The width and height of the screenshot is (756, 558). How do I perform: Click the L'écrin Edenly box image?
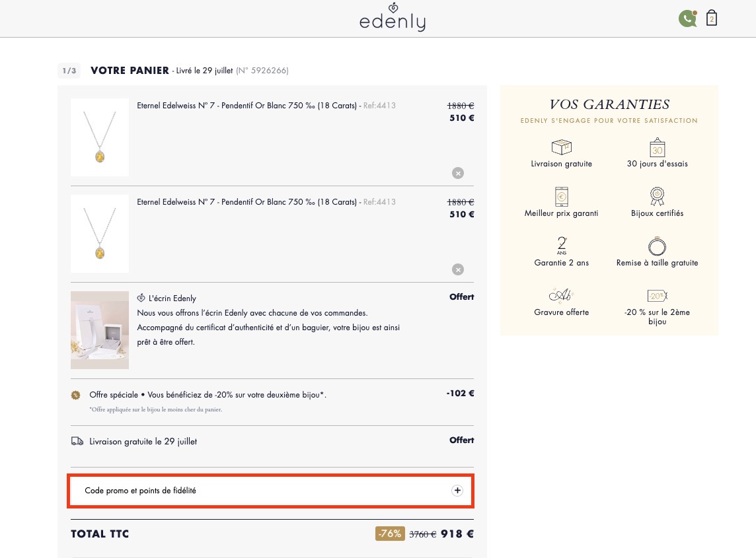(100, 330)
